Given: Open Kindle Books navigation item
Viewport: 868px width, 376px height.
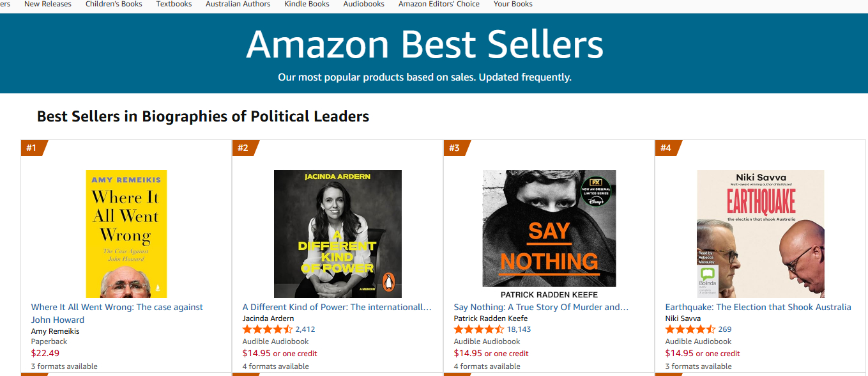Looking at the screenshot, I should pyautogui.click(x=307, y=4).
